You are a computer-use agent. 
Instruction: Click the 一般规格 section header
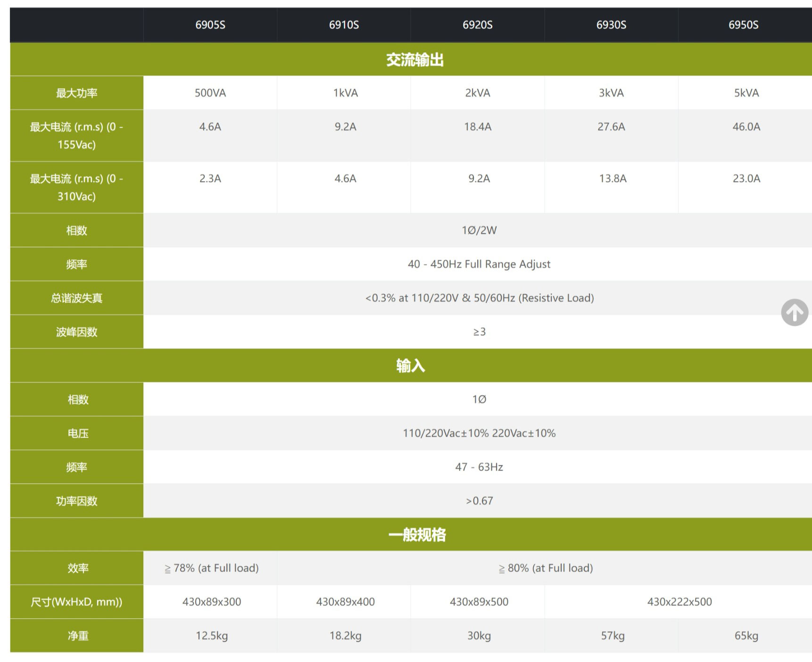point(417,535)
